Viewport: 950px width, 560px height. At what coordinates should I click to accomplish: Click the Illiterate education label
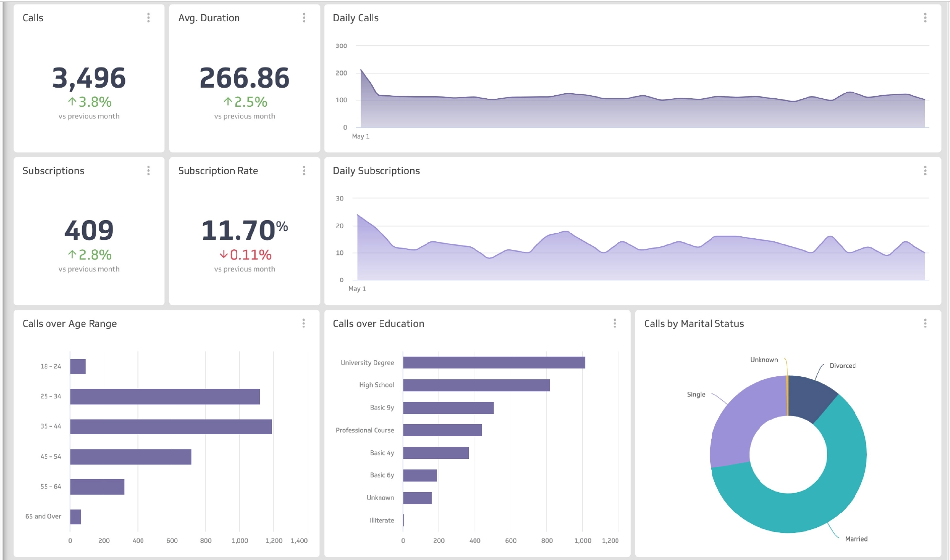[x=382, y=520]
